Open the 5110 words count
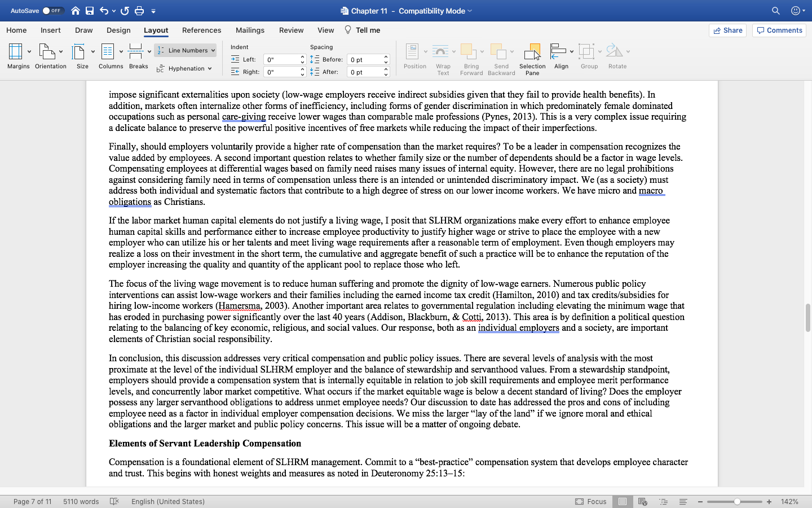The width and height of the screenshot is (812, 508). [81, 501]
